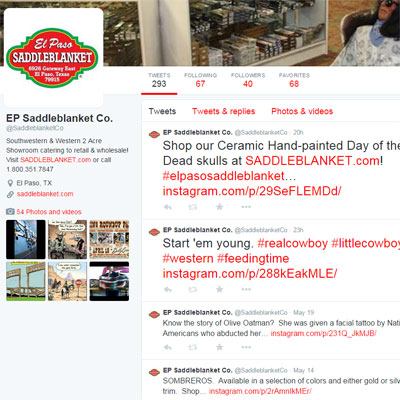View the Following count of 67

tap(200, 80)
